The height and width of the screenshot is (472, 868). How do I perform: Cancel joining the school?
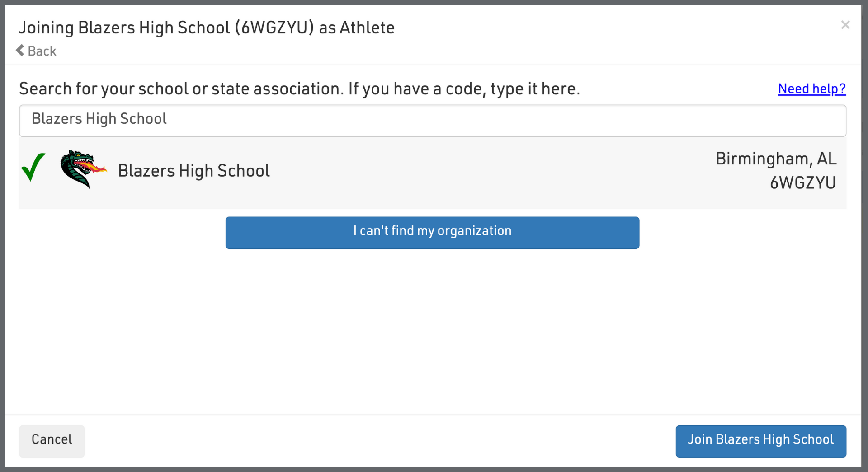(x=52, y=440)
